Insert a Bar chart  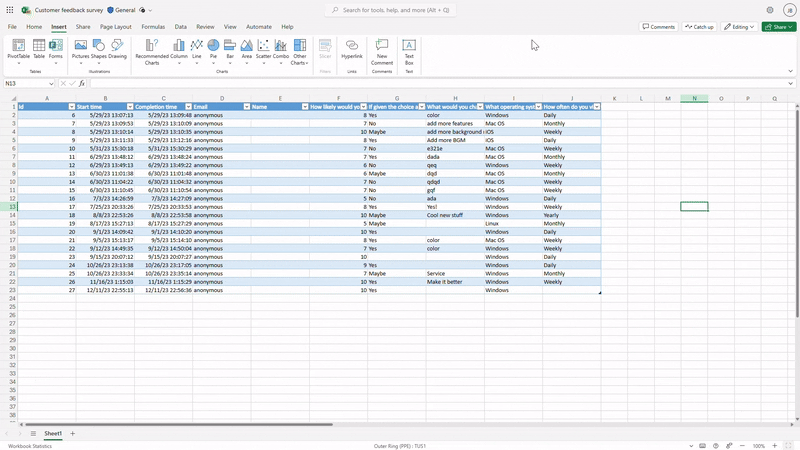click(230, 51)
